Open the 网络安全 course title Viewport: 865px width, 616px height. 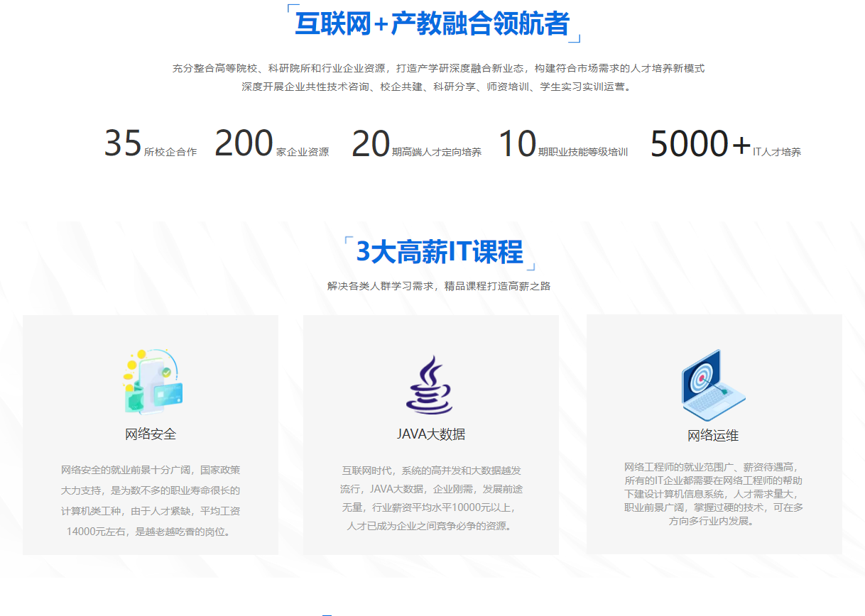(x=151, y=434)
